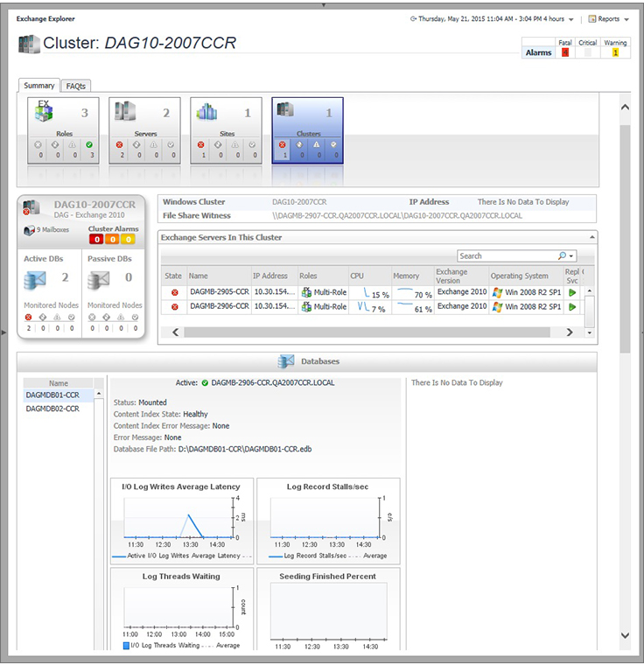Click the fatal count icon in Servers tile

click(x=119, y=144)
